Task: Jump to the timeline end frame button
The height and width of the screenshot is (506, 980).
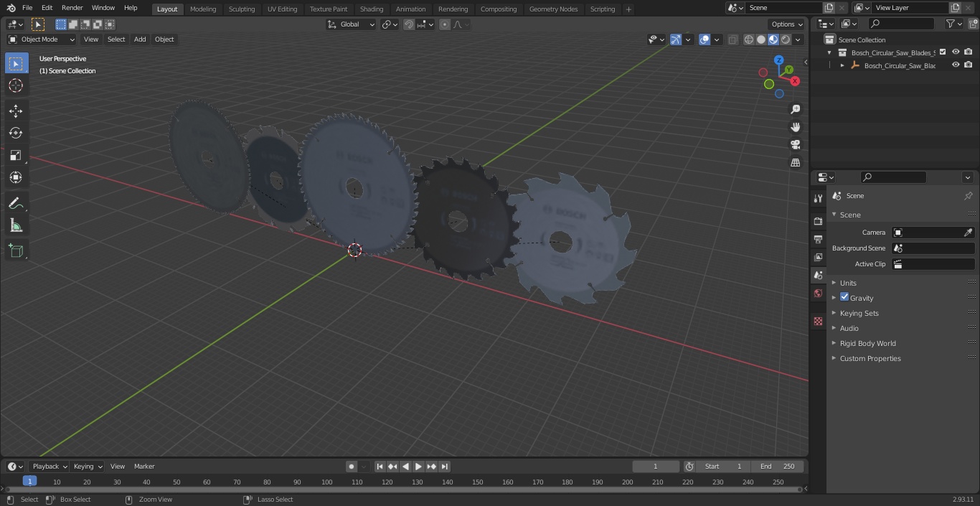Action: point(444,467)
